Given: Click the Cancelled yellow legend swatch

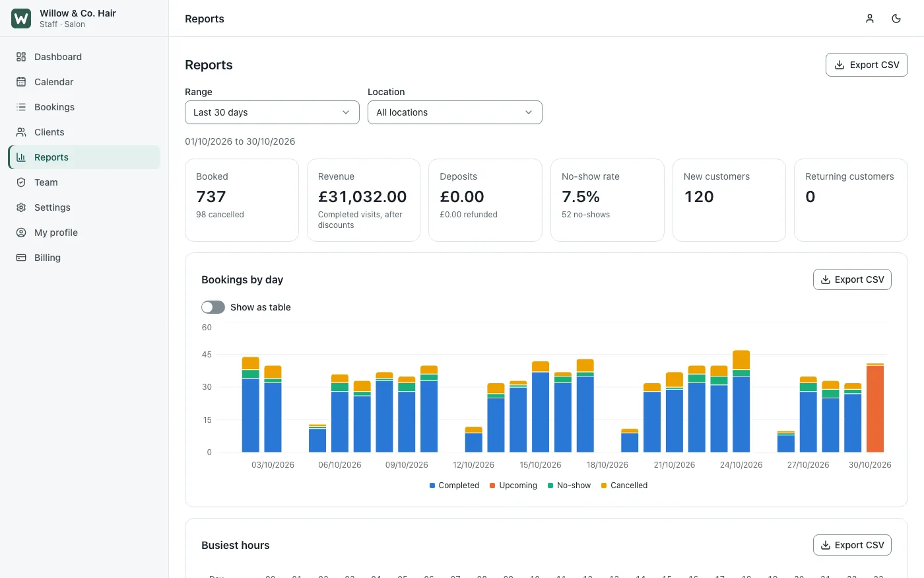Looking at the screenshot, I should coord(604,486).
